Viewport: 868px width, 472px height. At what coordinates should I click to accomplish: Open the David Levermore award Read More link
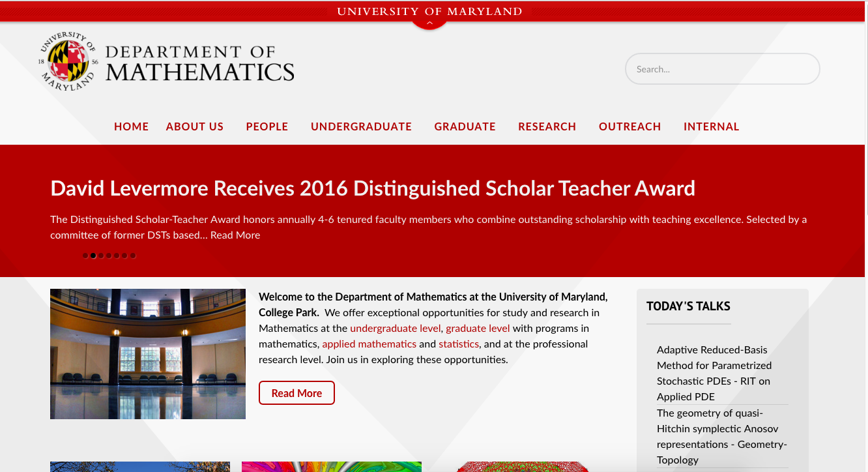tap(235, 235)
